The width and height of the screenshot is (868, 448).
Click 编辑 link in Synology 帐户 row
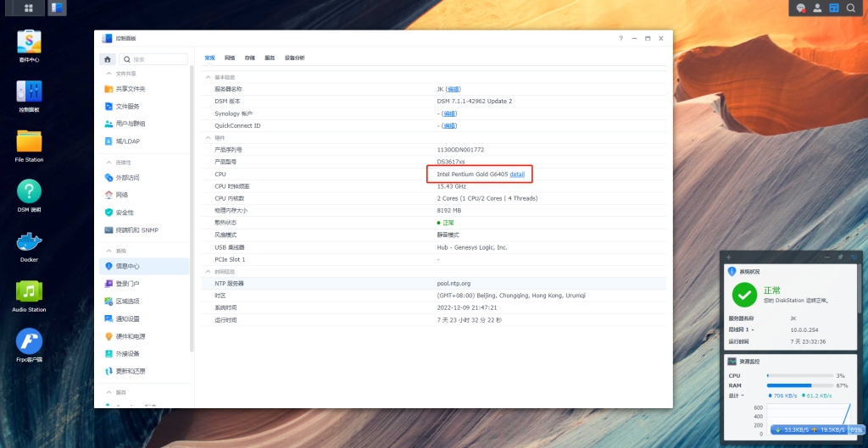coord(449,113)
